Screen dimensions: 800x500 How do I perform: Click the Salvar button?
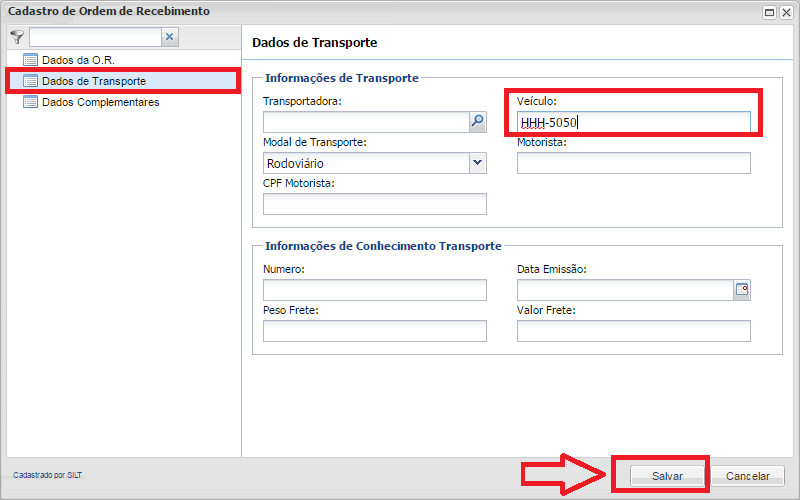click(x=667, y=476)
